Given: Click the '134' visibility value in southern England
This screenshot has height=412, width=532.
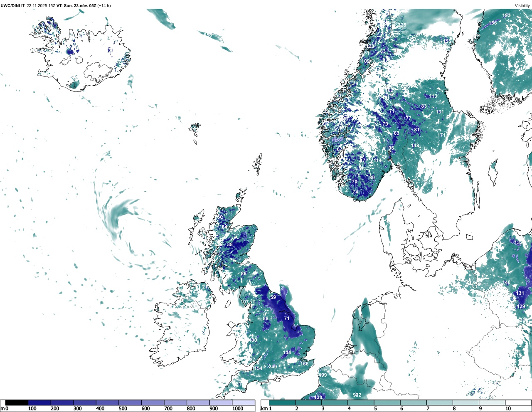Looking at the screenshot, I should tap(287, 353).
